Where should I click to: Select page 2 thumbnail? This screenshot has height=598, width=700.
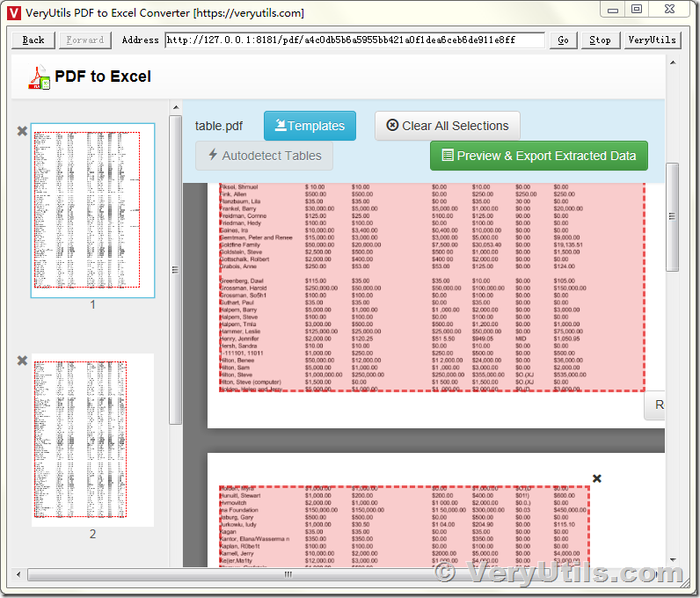pyautogui.click(x=93, y=440)
